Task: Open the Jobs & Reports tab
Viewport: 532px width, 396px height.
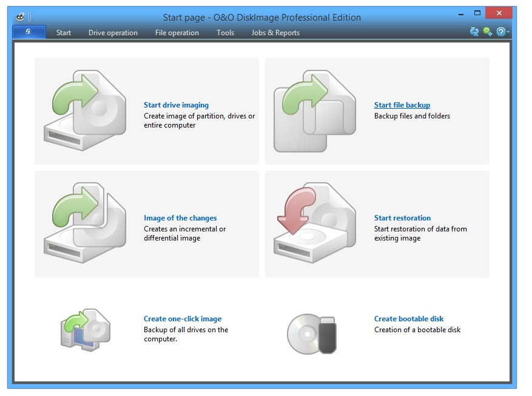Action: [275, 33]
